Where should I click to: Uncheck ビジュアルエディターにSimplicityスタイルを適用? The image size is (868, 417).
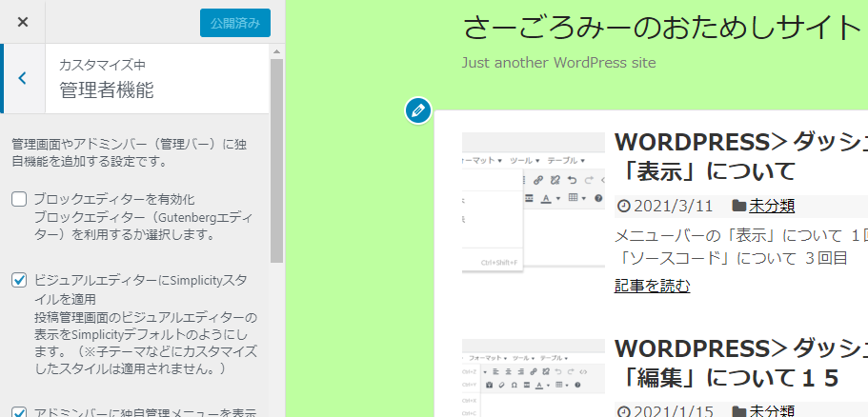point(19,280)
